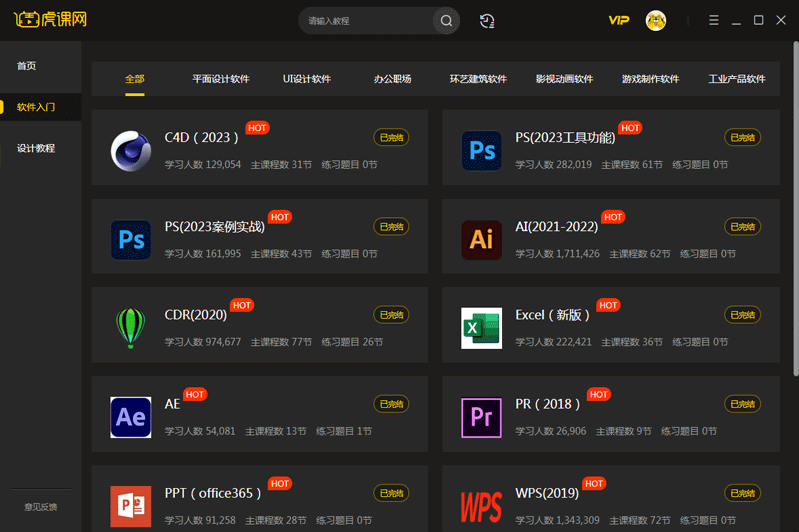The width and height of the screenshot is (799, 532).
Task: Click the After Effects Ae icon
Action: pyautogui.click(x=131, y=417)
